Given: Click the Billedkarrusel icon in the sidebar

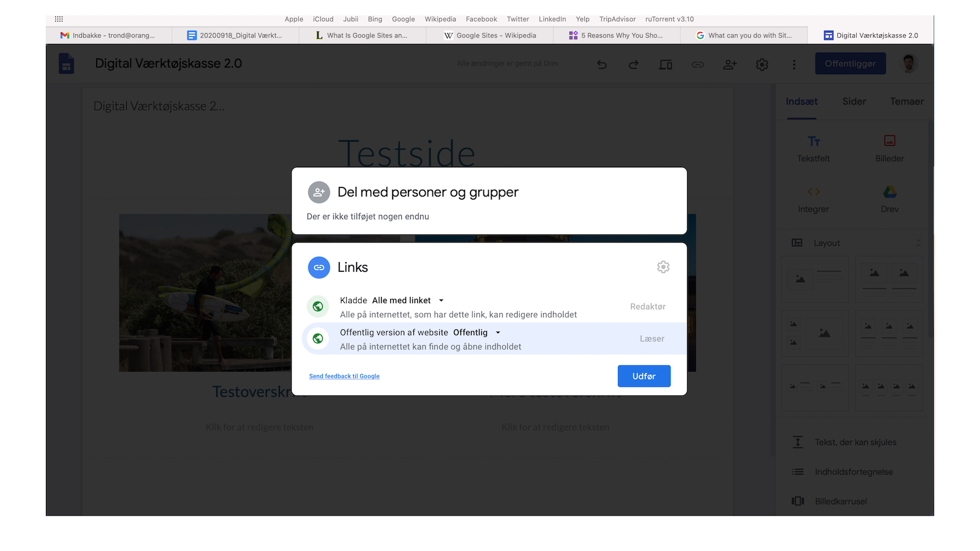Looking at the screenshot, I should point(797,501).
